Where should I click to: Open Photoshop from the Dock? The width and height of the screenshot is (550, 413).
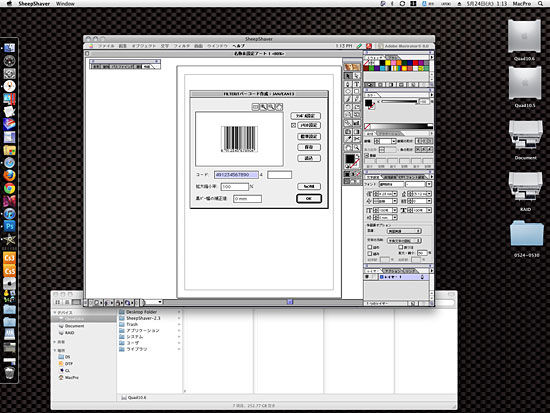point(9,226)
